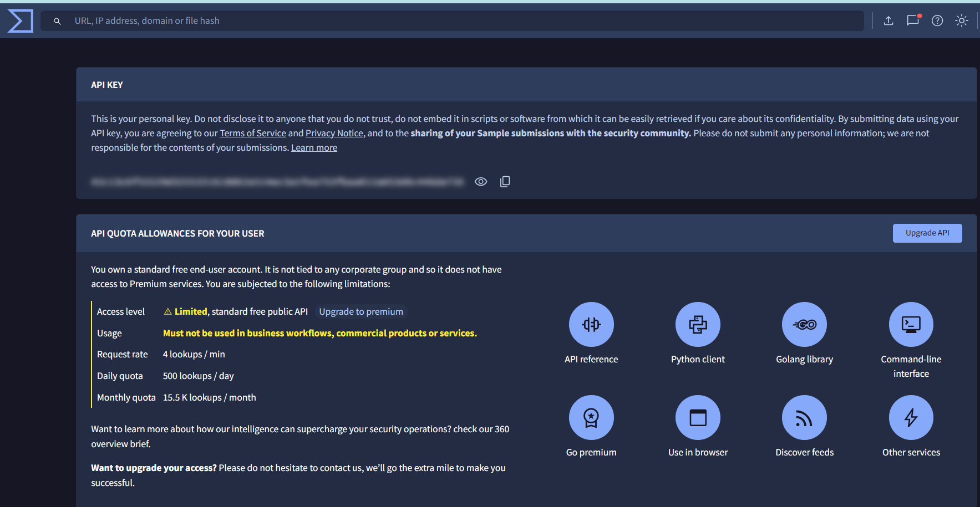Select Upgrade to premium
Viewport: 980px width, 507px height.
click(x=360, y=311)
